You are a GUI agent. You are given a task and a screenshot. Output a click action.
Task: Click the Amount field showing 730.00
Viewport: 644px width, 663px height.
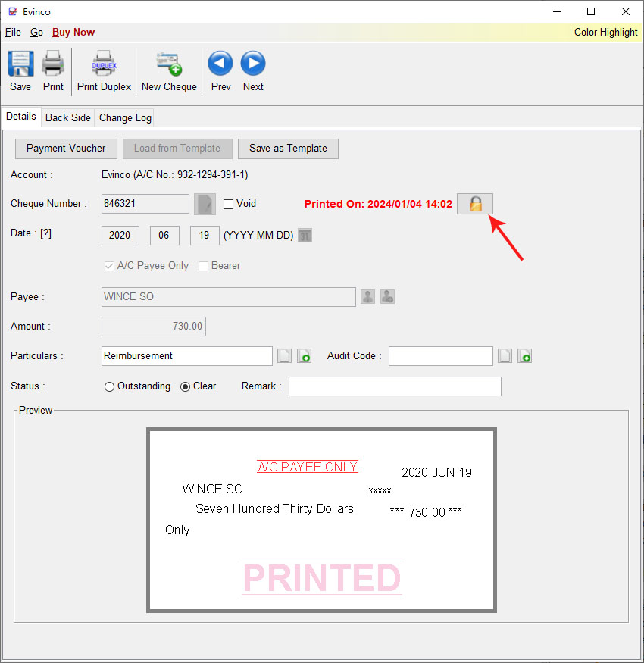154,327
